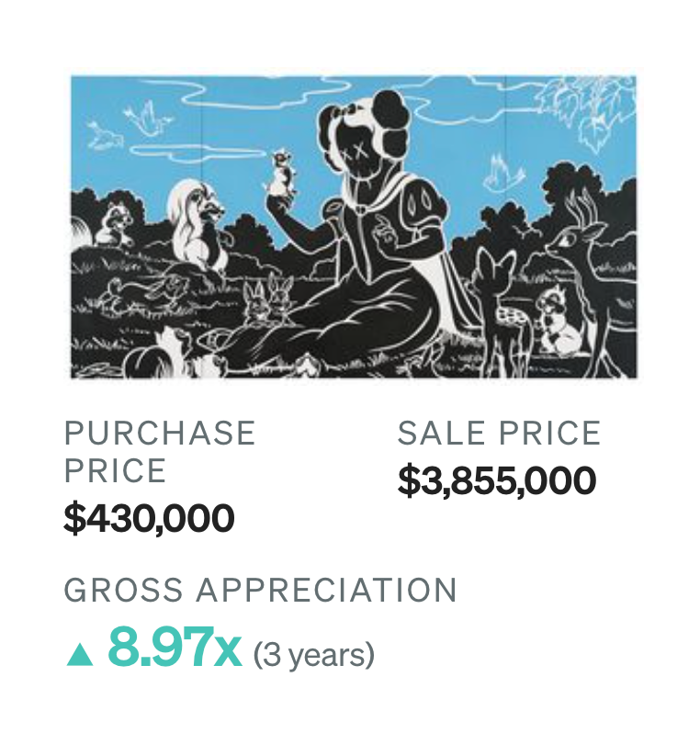This screenshot has width=700, height=733.
Task: Click the raccoon at the artwork's left edge
Action: pyautogui.click(x=115, y=223)
